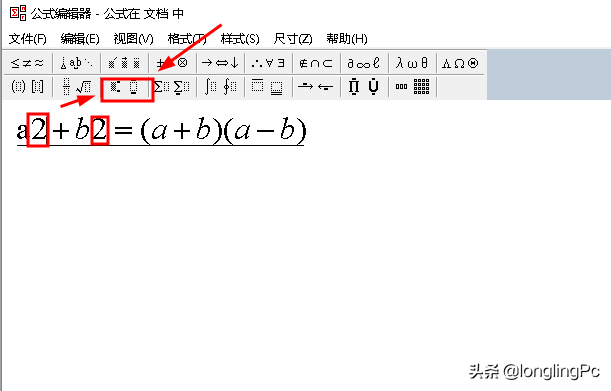Open lowercase Greek palette (λωθ)
This screenshot has width=611, height=391.
[x=412, y=63]
